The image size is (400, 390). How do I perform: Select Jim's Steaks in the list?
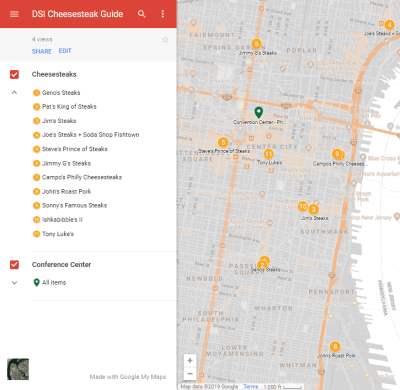[55, 121]
